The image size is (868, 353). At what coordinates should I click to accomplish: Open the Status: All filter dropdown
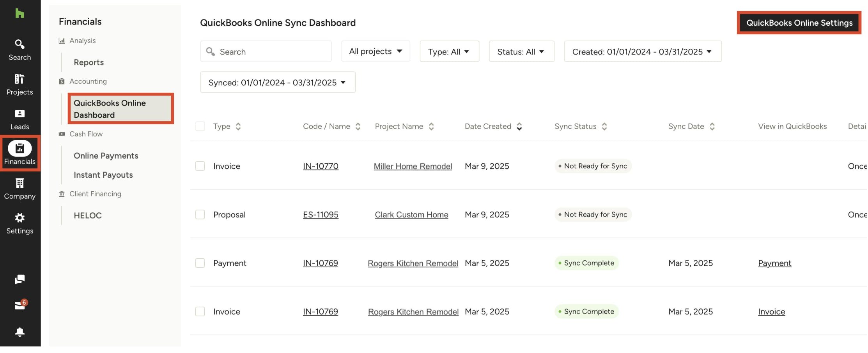click(x=521, y=51)
